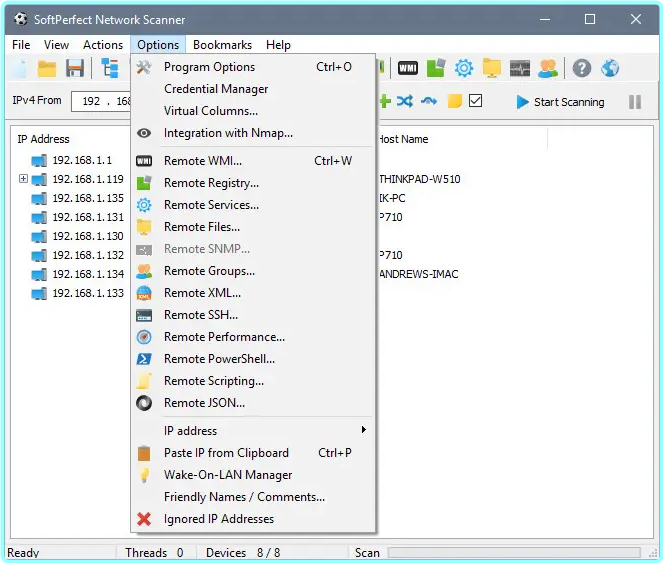The height and width of the screenshot is (563, 663).
Task: Click the yellow note icon near Start Scanning
Action: coord(455,102)
